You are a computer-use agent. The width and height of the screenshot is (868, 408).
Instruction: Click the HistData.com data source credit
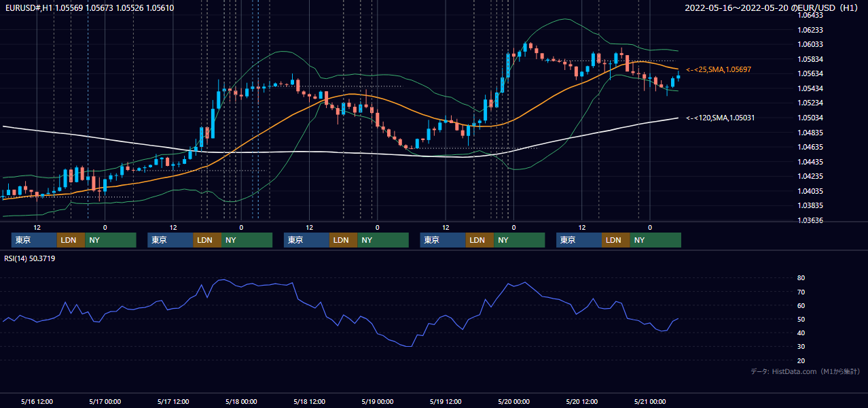(x=806, y=371)
